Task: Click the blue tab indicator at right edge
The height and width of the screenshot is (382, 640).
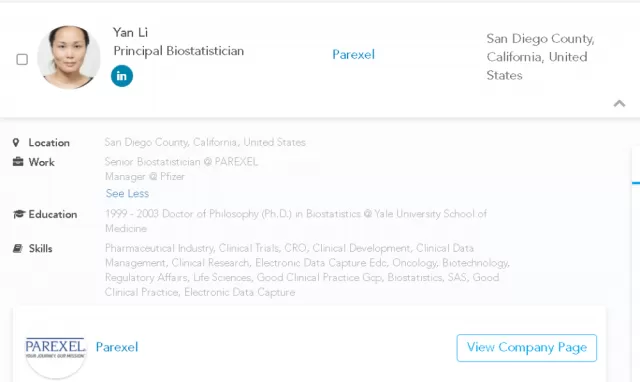Action: tap(636, 183)
